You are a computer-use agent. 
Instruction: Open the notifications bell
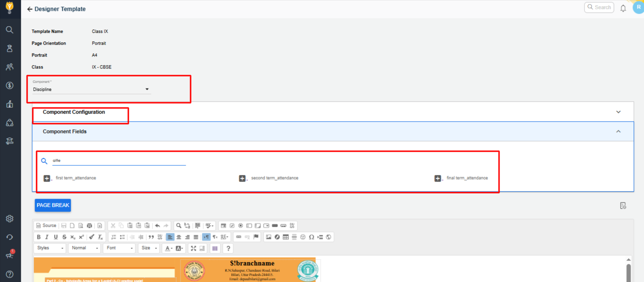point(623,8)
